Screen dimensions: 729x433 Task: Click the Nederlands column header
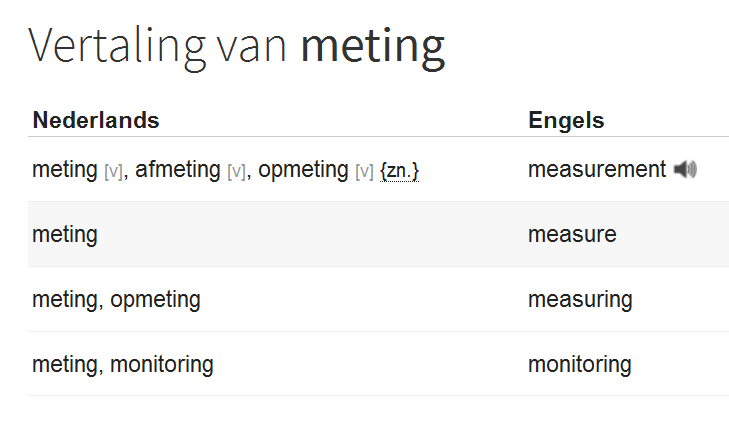[96, 121]
